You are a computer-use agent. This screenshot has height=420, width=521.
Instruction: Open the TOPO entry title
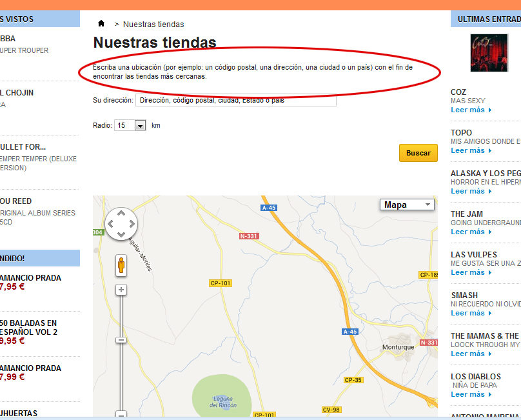pos(461,133)
